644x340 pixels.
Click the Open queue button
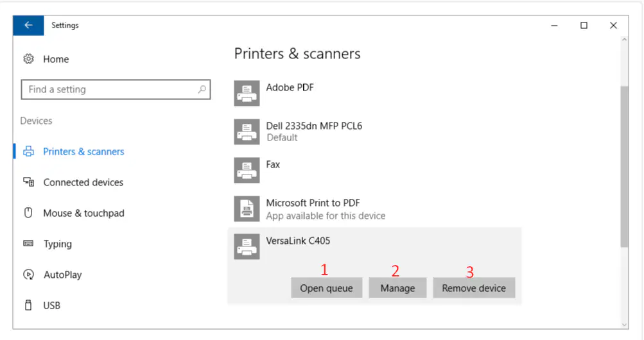pyautogui.click(x=327, y=288)
